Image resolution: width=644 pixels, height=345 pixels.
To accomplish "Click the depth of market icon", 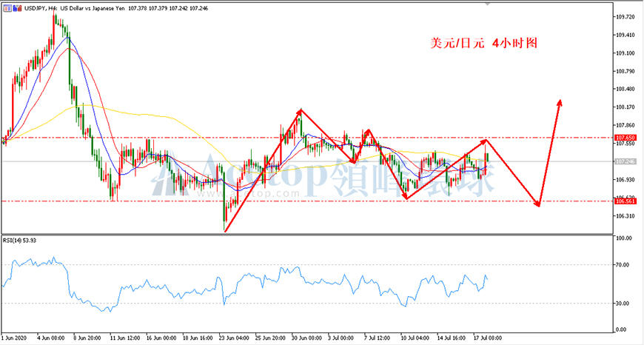I will point(16,8).
